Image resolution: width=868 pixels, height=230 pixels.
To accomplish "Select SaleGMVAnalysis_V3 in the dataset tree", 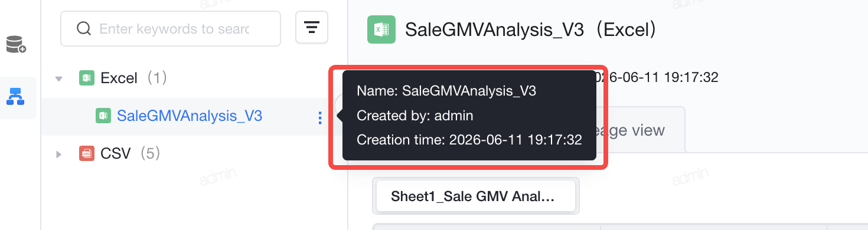I will point(190,116).
